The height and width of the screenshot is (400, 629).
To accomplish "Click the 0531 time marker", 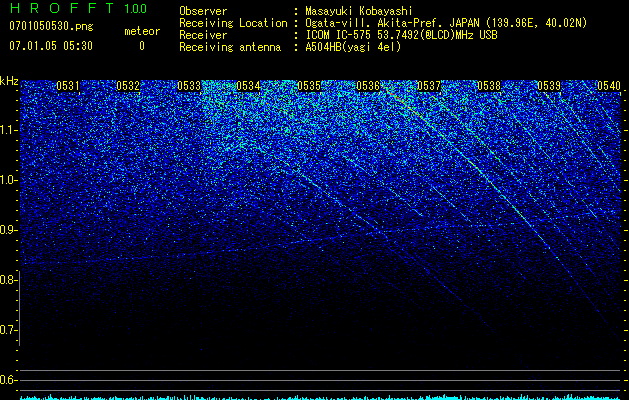I will point(68,86).
